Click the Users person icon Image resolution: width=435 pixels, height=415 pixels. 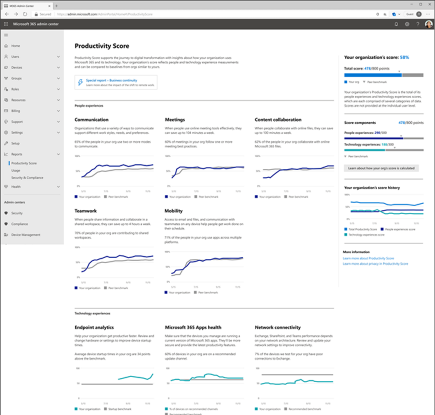6,57
